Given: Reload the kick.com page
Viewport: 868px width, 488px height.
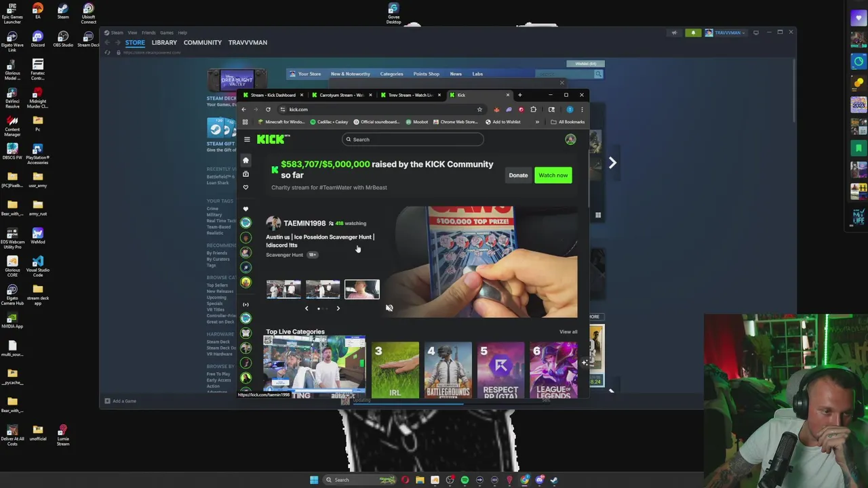Looking at the screenshot, I should (268, 110).
